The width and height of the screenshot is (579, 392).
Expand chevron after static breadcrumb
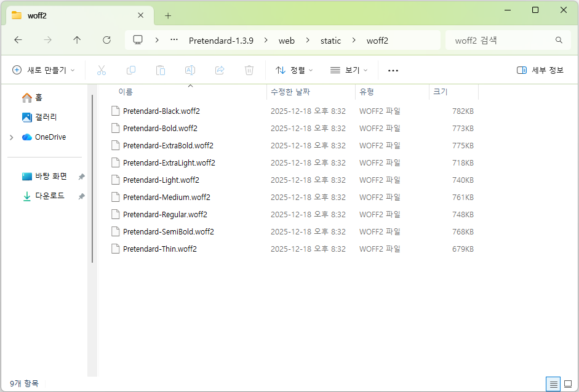tap(354, 40)
